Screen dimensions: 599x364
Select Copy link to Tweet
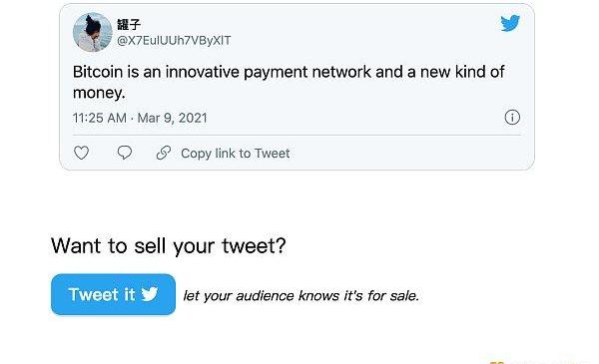tap(235, 154)
